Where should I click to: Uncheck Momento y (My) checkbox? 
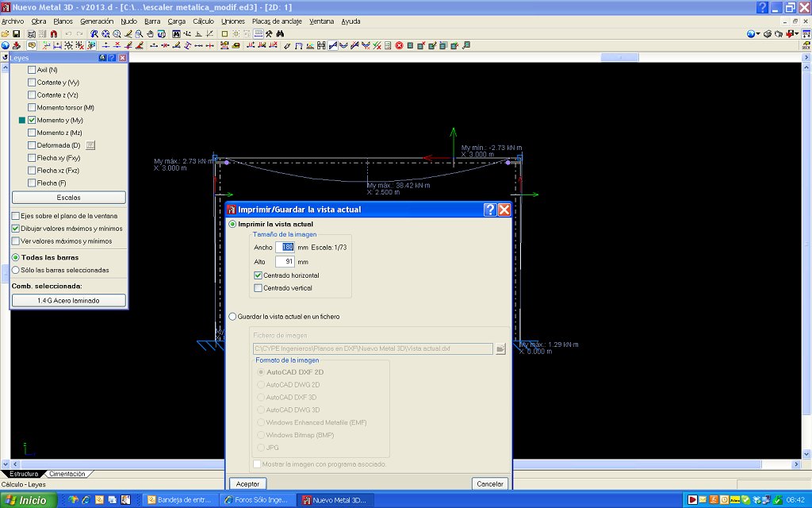click(32, 120)
